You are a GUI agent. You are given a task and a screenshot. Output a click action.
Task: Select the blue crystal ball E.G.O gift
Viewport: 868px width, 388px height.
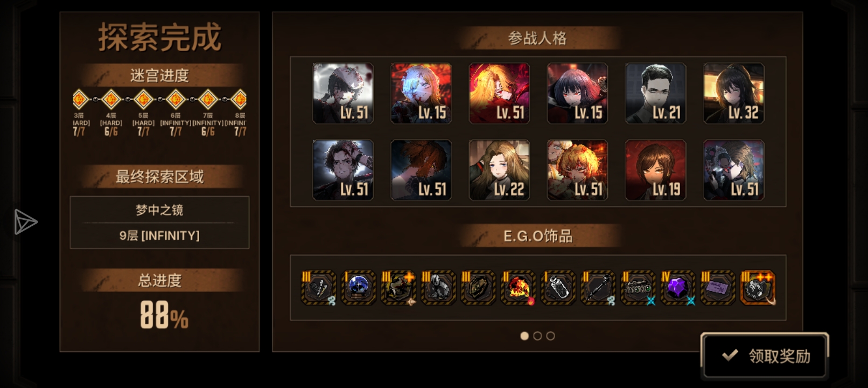pyautogui.click(x=358, y=287)
